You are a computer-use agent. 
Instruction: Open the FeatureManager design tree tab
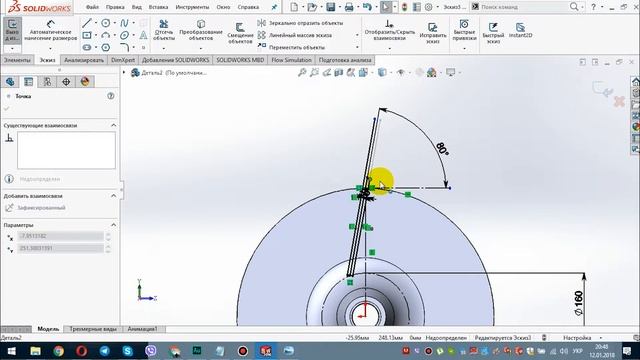coord(10,82)
